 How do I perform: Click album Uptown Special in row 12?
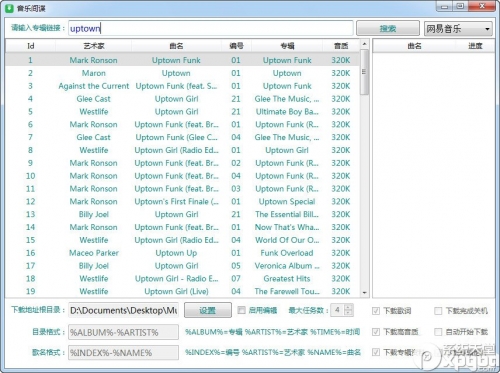click(287, 202)
